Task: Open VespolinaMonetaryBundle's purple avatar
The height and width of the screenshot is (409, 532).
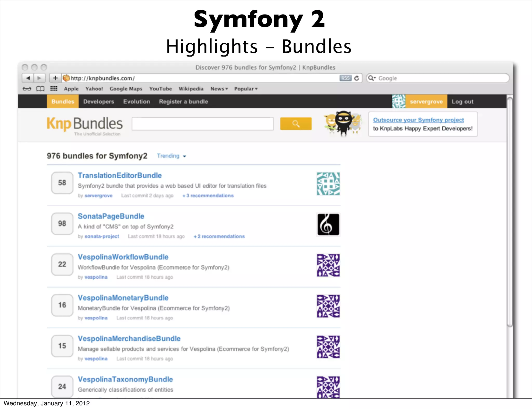Action: click(328, 306)
